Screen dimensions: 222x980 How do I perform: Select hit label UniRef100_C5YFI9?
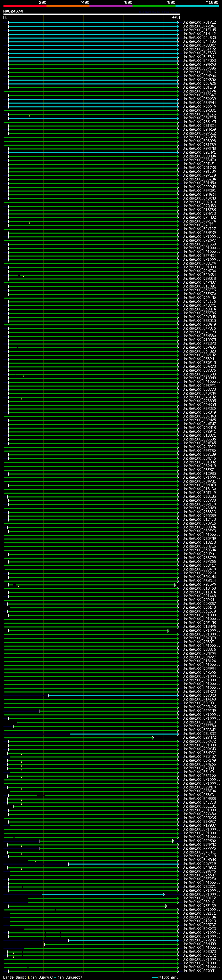(199, 864)
